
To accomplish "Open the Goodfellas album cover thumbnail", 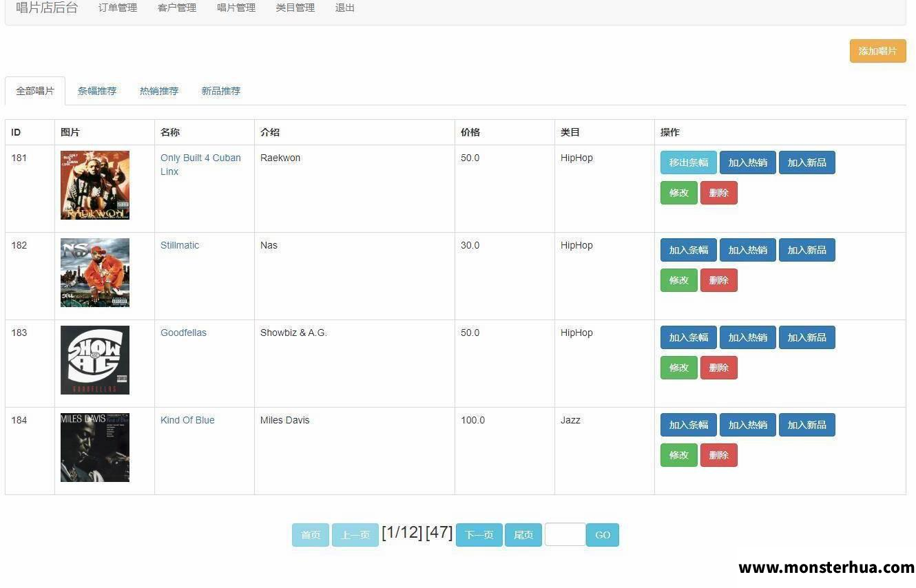I will point(95,360).
